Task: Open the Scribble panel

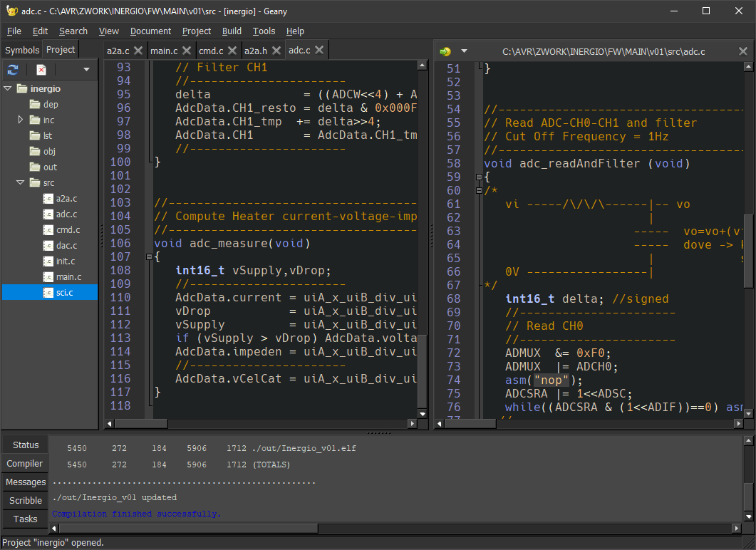Action: [25, 500]
